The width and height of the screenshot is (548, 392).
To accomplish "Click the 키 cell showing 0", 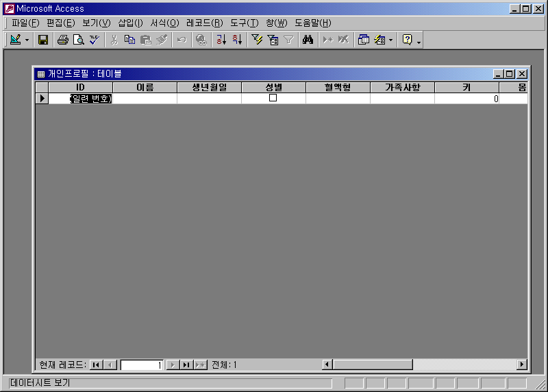I will tap(466, 99).
